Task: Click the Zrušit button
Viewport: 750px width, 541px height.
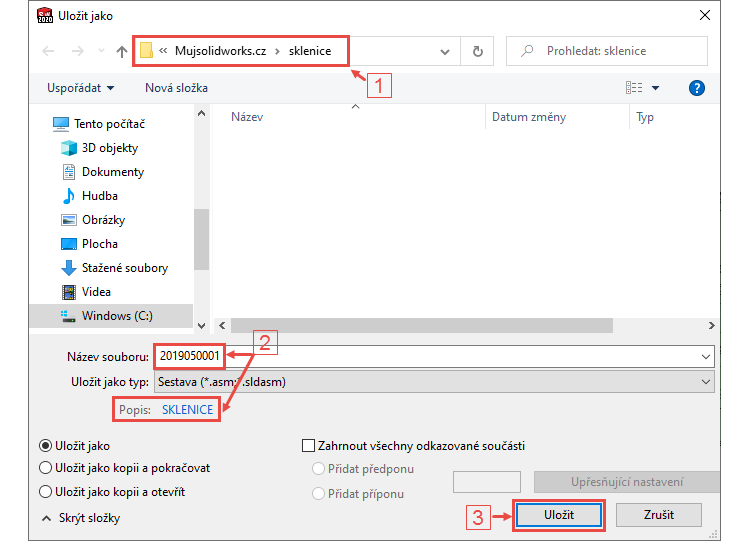Action: pos(659,515)
